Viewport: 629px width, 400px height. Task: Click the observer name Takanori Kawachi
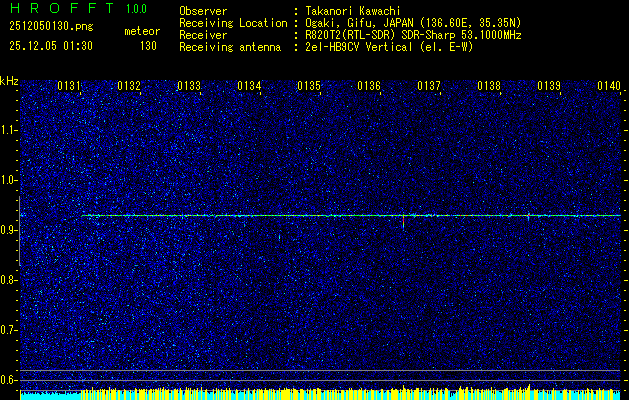(x=353, y=11)
